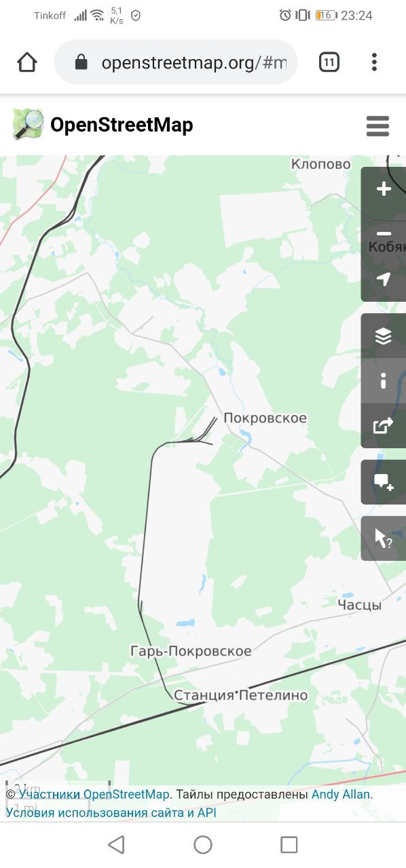Open the map key info icon
Viewport: 406px width, 868px height.
[x=384, y=380]
